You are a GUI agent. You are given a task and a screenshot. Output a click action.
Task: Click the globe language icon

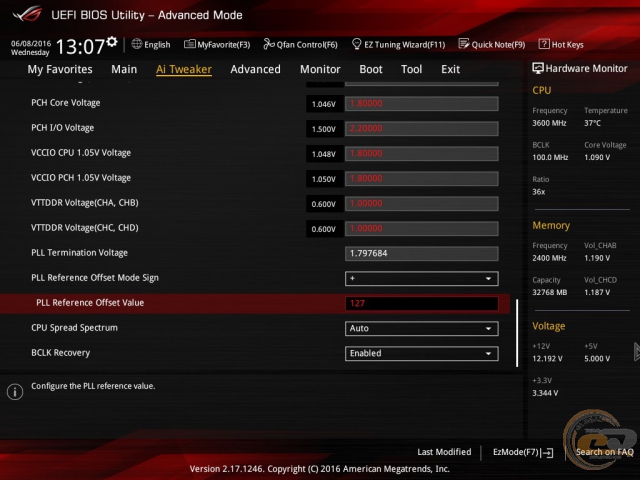point(137,44)
